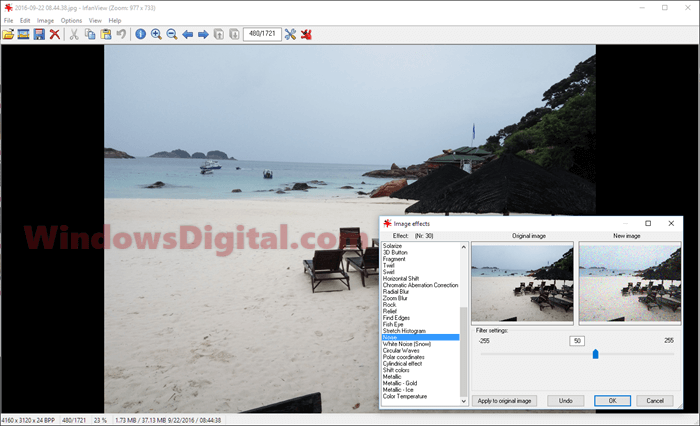Select the Radial Blur effect
The width and height of the screenshot is (700, 426).
tap(396, 292)
